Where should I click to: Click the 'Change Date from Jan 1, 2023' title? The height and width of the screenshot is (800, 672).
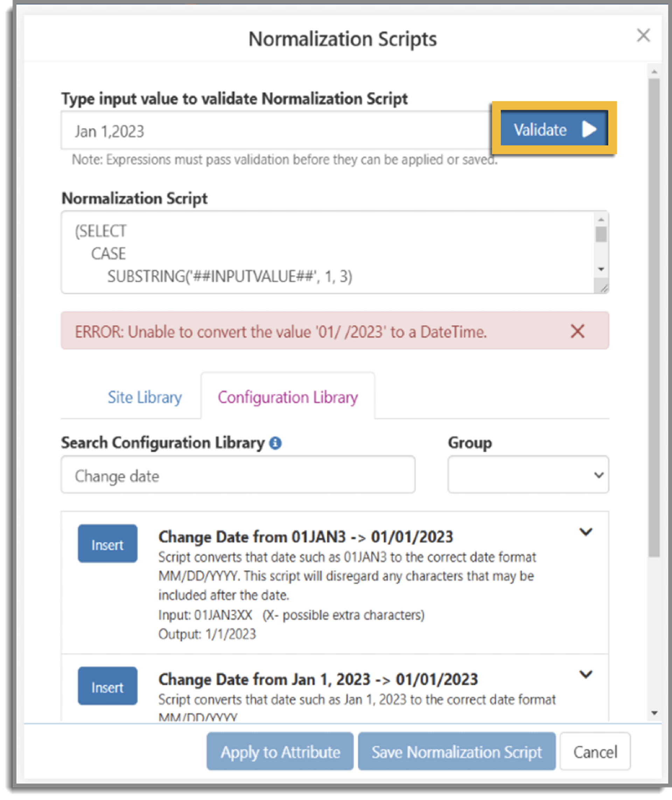[318, 679]
